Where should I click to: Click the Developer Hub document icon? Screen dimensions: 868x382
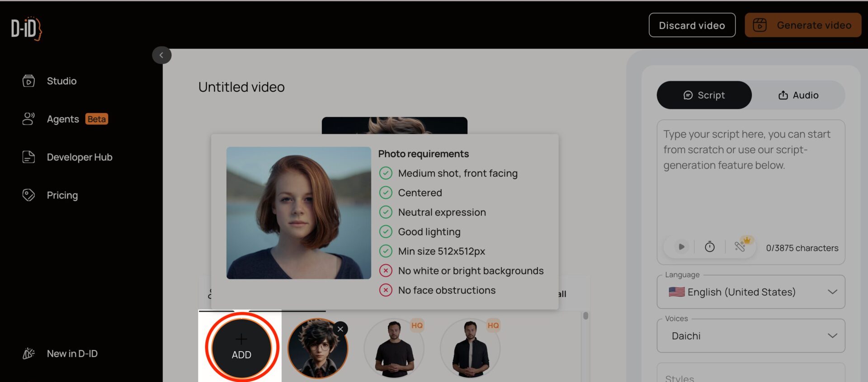[x=28, y=157]
